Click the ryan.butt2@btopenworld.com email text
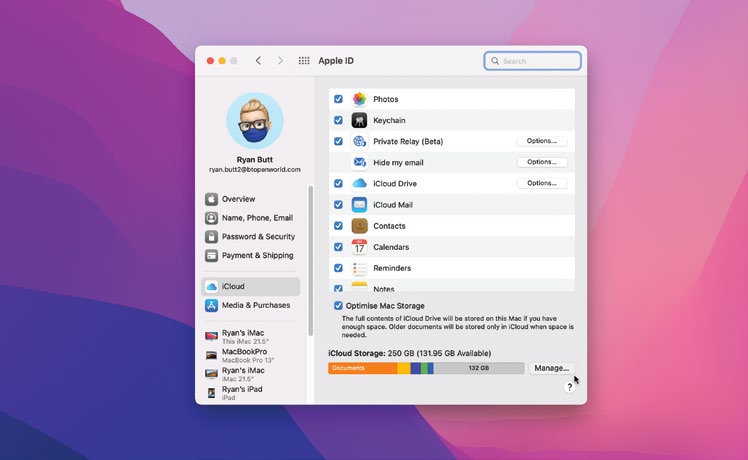This screenshot has height=460, width=748. point(255,169)
